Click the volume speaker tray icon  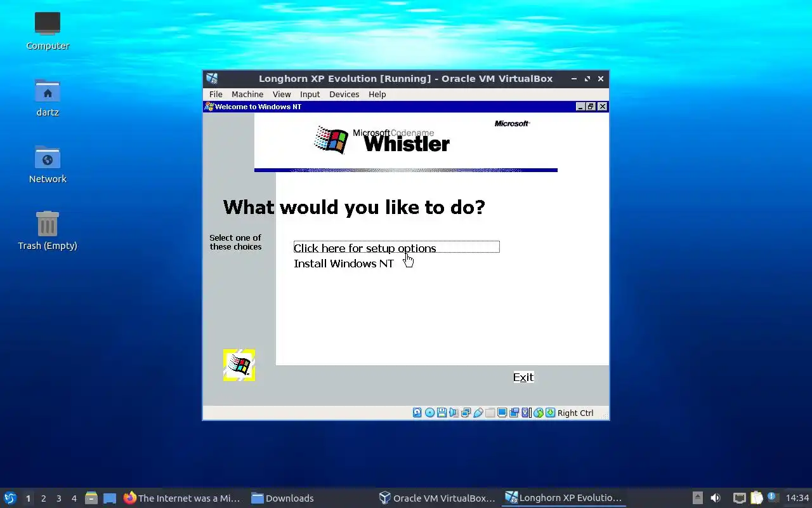tap(716, 498)
